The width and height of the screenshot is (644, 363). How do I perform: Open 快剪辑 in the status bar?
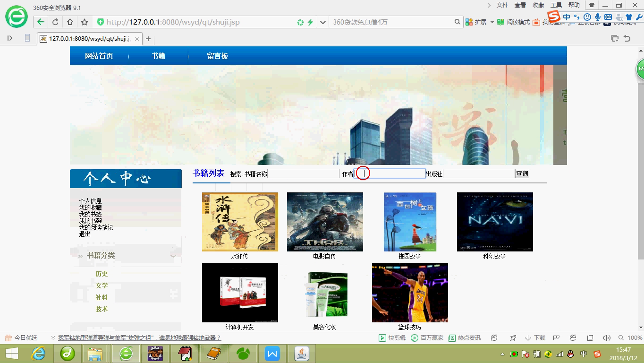click(392, 338)
